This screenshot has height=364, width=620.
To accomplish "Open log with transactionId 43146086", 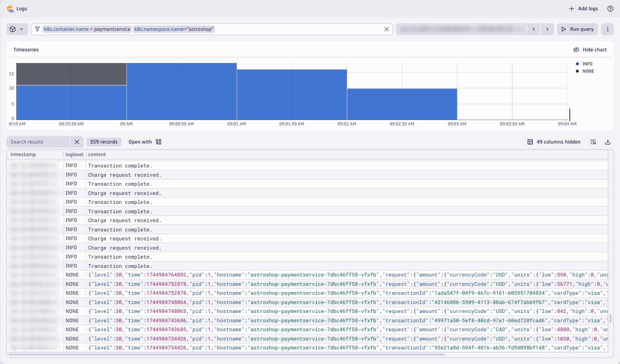I will pos(307,302).
